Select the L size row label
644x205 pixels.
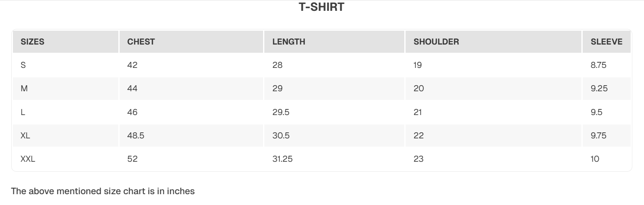click(23, 112)
